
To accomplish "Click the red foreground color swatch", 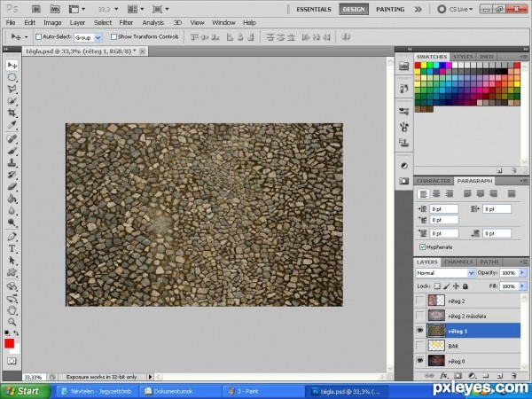I will tap(9, 343).
